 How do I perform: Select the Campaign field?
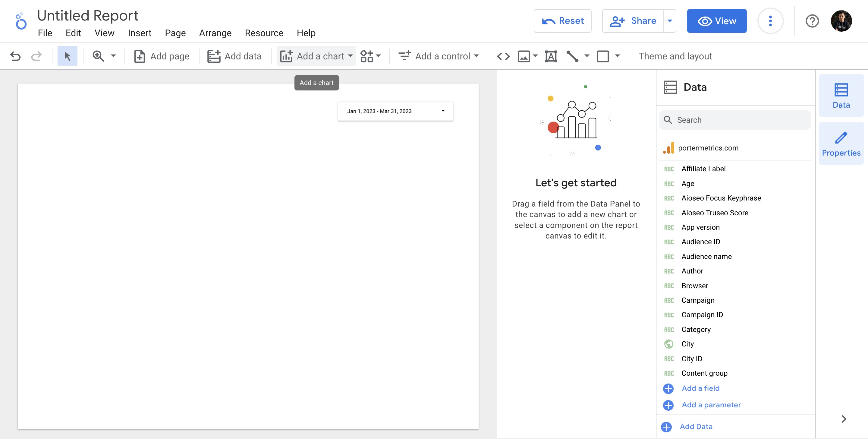pyautogui.click(x=697, y=300)
